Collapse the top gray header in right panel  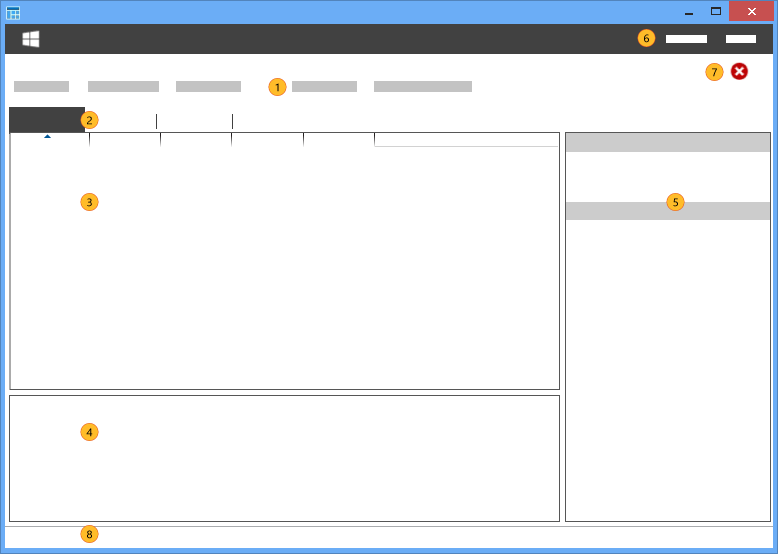[x=667, y=142]
